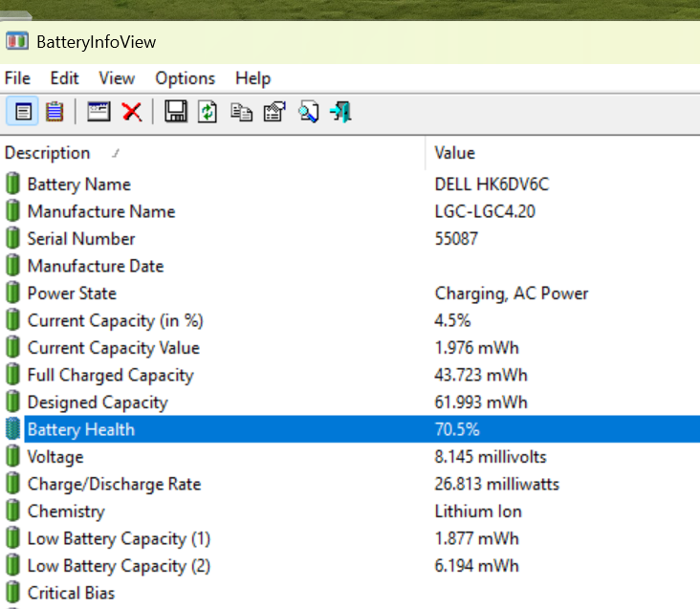Select the Current Capacity Value row label
700x609 pixels.
(x=114, y=348)
